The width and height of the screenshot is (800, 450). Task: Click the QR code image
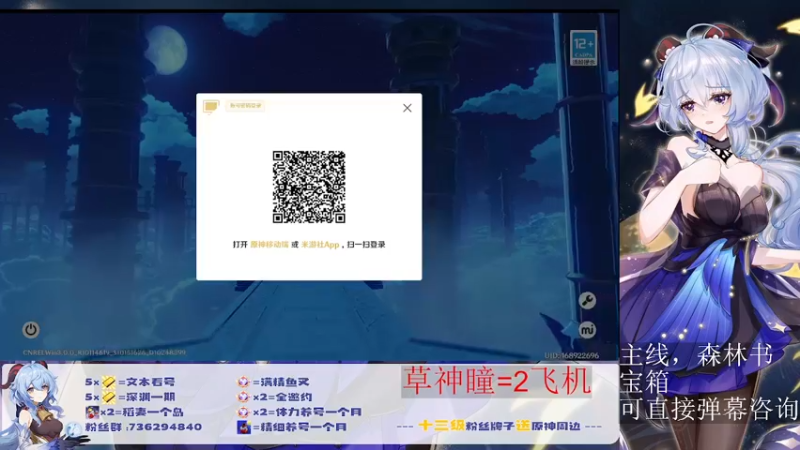[309, 187]
